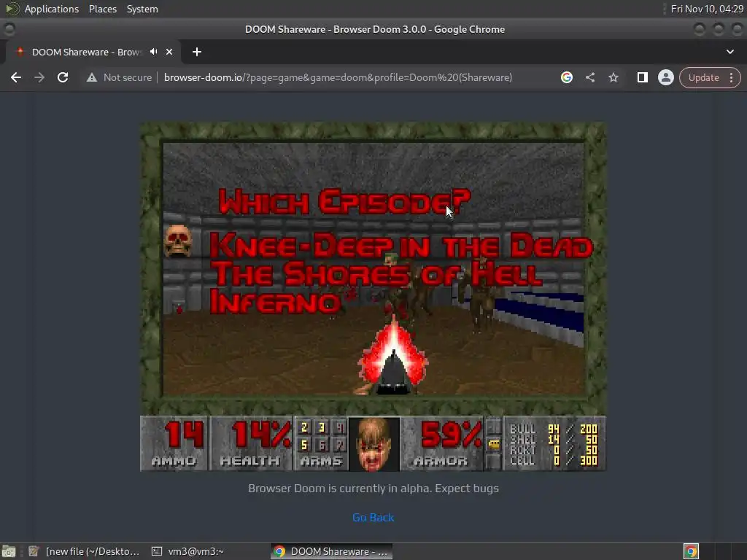Bookmark this page with the star icon

point(613,77)
